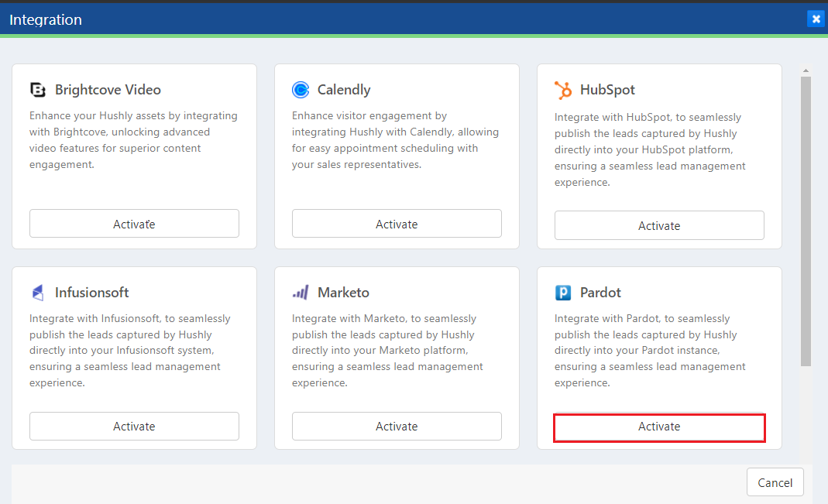Click the vertical scrollbar thumb
This screenshot has width=828, height=504.
[806, 221]
